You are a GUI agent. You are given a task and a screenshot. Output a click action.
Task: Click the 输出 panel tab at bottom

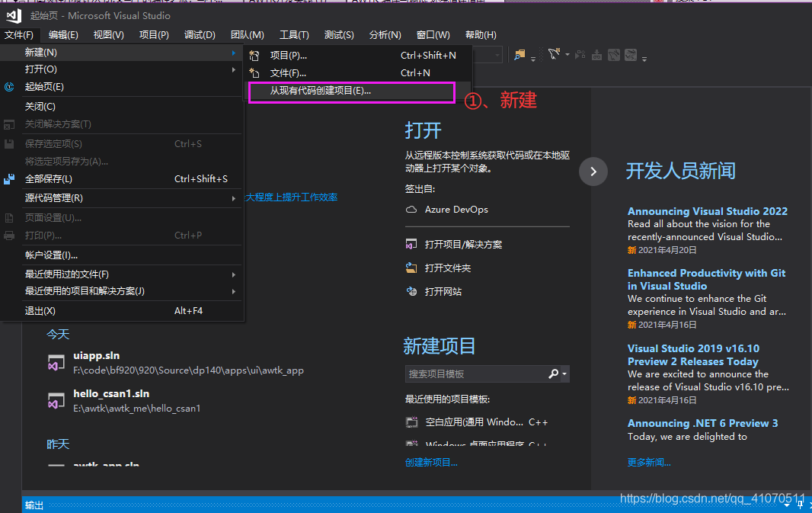point(34,505)
